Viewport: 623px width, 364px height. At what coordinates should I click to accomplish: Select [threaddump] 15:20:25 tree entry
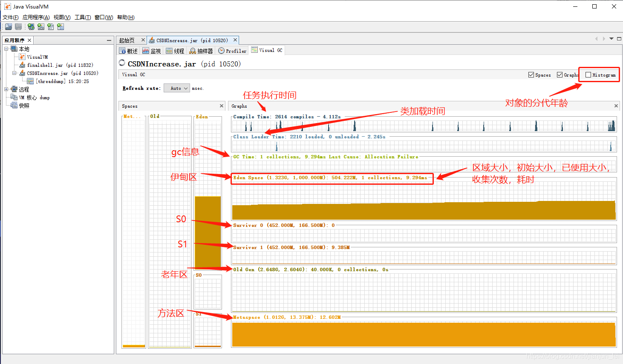62,81
